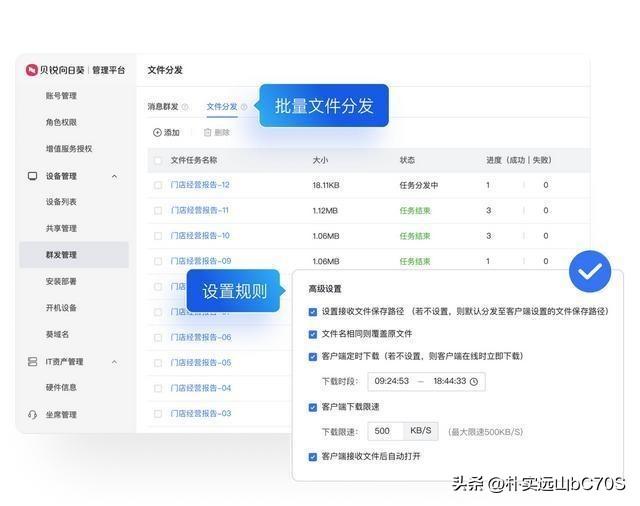640x506 pixels.
Task: Click the 添加 button with plus icon
Action: coord(166,133)
